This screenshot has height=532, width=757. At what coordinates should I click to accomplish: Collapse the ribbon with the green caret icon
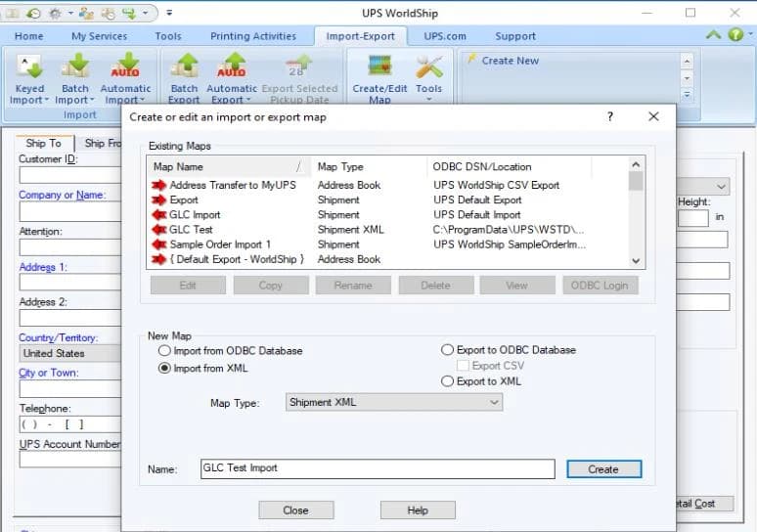(714, 34)
